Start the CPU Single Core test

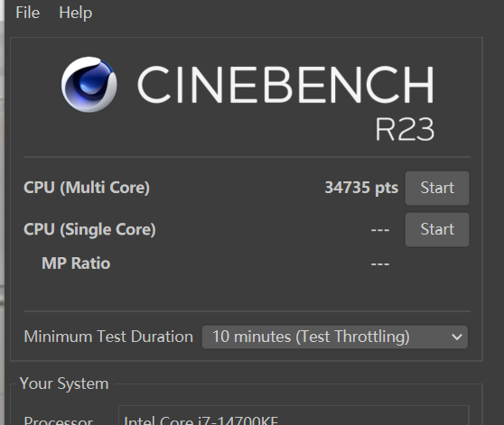pyautogui.click(x=437, y=229)
